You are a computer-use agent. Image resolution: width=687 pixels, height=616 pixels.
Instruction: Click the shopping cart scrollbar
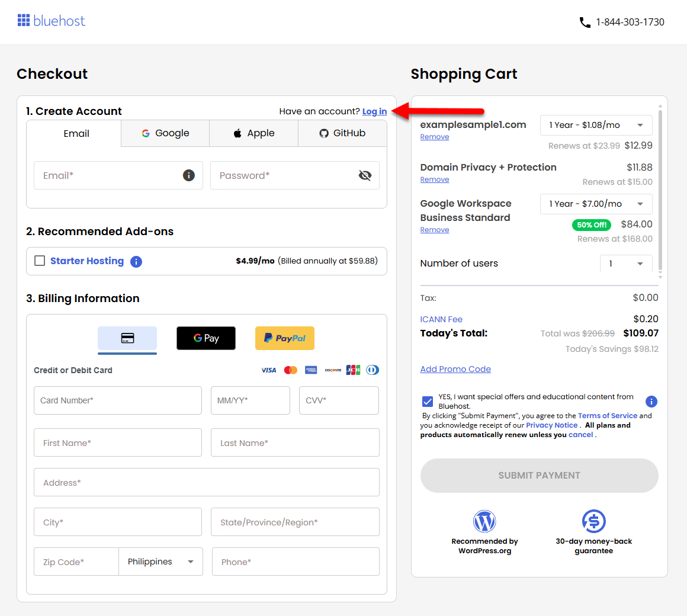(x=660, y=190)
